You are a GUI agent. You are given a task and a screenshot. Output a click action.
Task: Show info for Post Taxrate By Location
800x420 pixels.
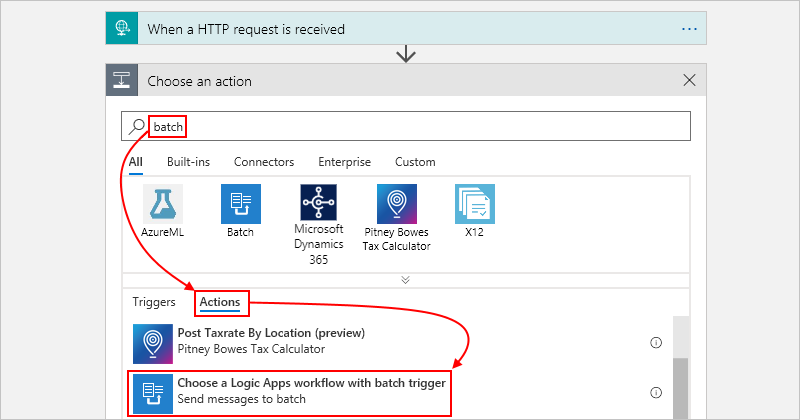click(x=656, y=342)
